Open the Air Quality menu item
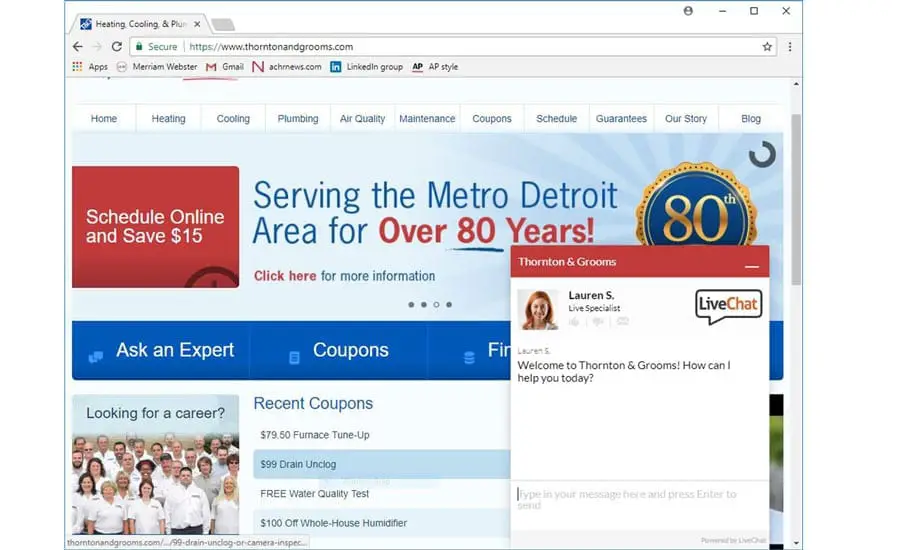Screen dimensions: 900x550 (x=362, y=119)
